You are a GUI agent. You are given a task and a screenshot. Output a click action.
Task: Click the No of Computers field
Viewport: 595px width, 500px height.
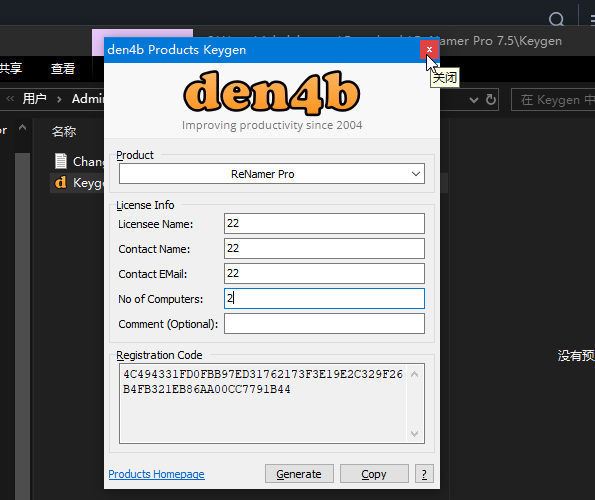[324, 299]
